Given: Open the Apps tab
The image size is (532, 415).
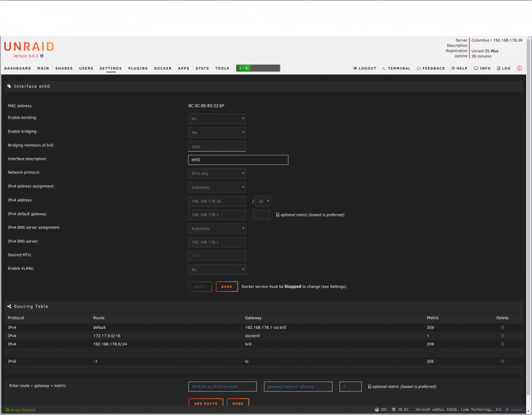Looking at the screenshot, I should tap(184, 68).
